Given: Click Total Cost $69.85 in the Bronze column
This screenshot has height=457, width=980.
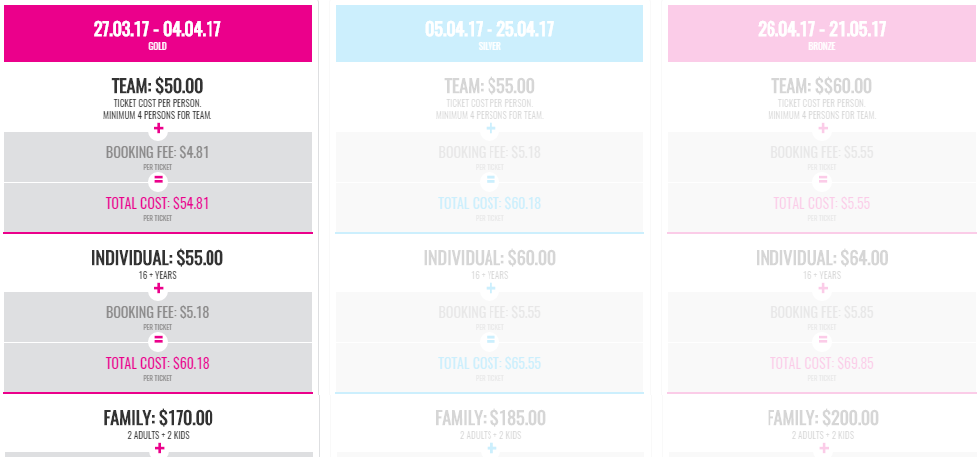Looking at the screenshot, I should (822, 364).
